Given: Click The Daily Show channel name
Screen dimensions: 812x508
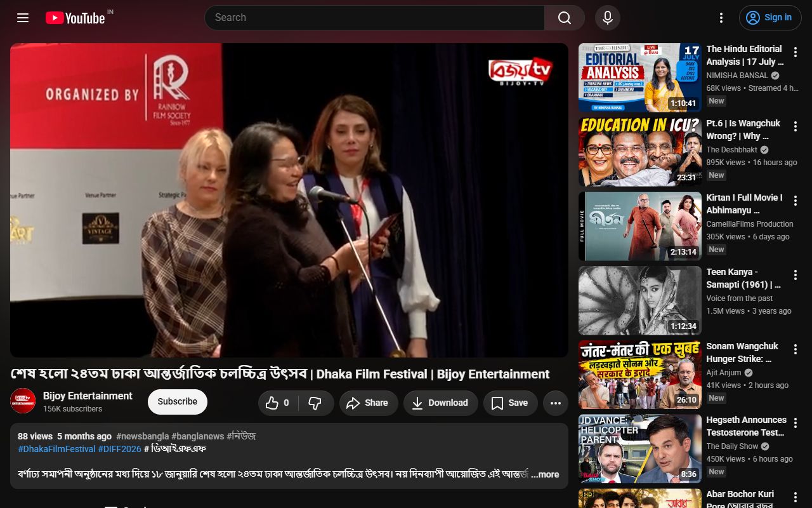Looking at the screenshot, I should click(732, 446).
